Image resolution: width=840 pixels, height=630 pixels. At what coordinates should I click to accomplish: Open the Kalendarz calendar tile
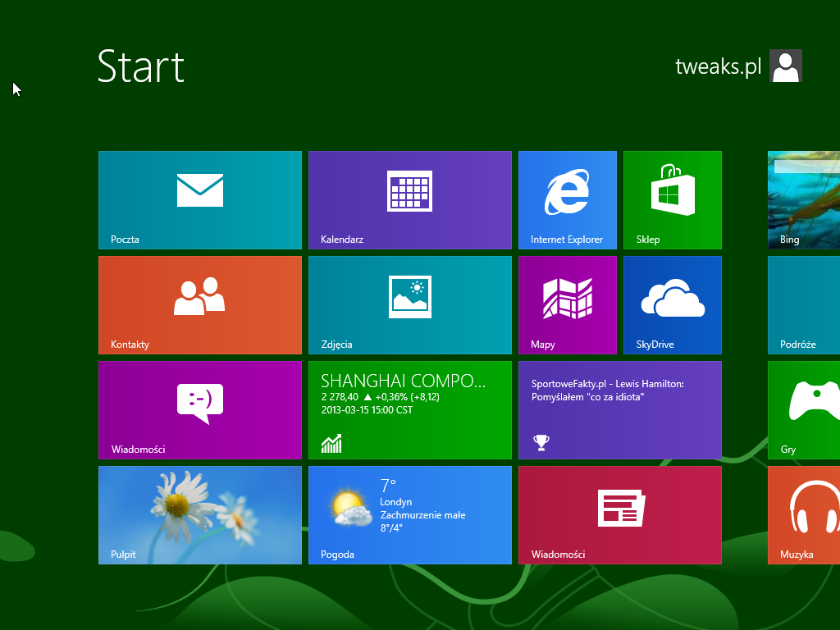[409, 199]
